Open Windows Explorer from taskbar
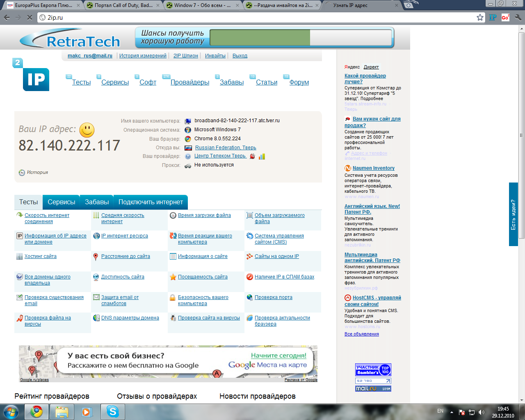 coord(62,411)
